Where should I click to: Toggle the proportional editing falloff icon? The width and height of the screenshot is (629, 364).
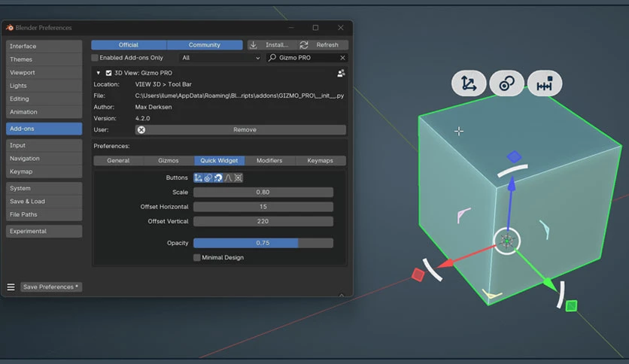[x=228, y=177]
